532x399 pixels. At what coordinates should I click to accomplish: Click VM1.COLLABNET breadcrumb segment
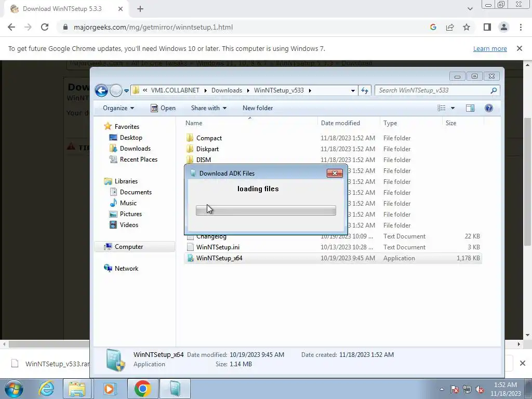175,90
